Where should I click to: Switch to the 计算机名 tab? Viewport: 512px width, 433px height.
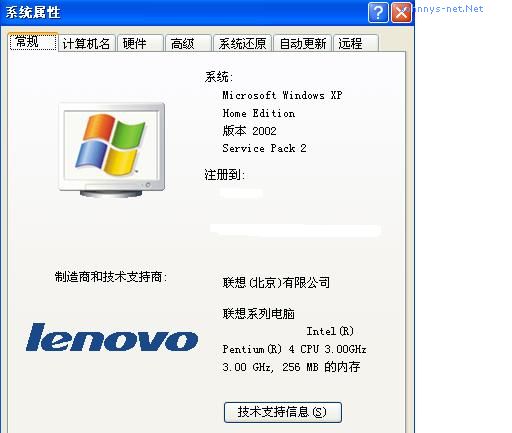point(86,43)
